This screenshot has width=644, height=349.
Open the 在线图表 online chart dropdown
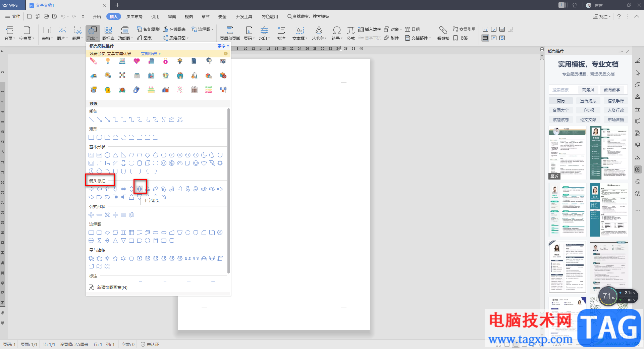tap(174, 30)
